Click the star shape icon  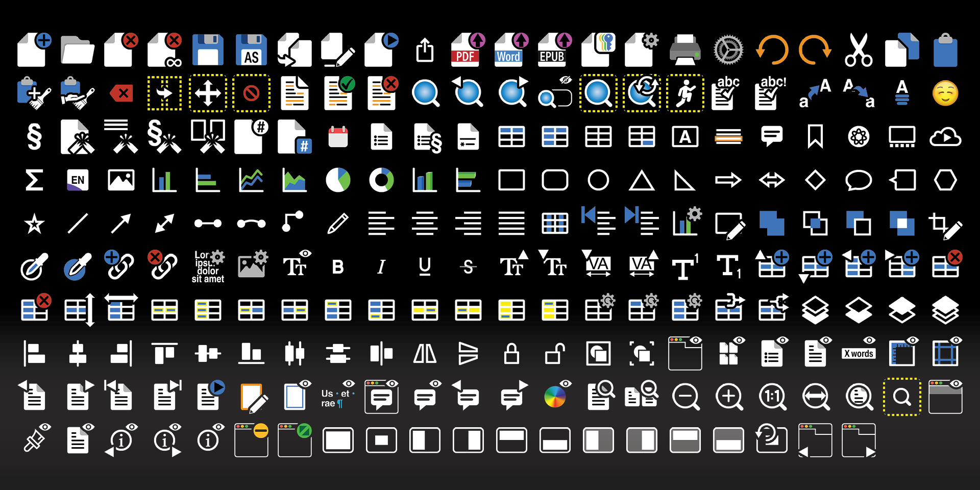tap(34, 224)
